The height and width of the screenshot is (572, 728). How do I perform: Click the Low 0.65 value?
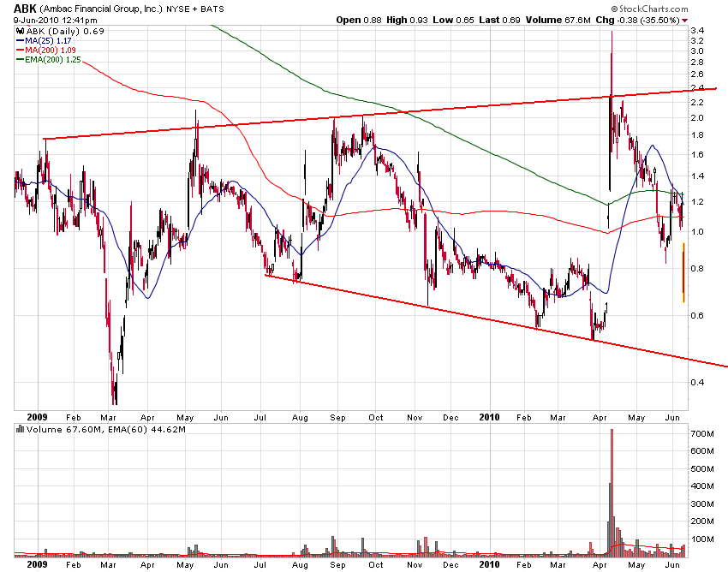[454, 20]
